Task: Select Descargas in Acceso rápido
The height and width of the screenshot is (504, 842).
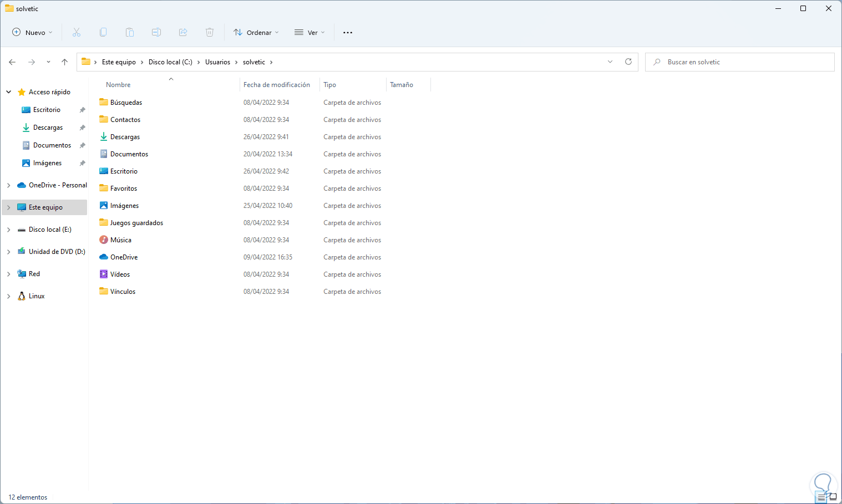Action: click(x=48, y=128)
